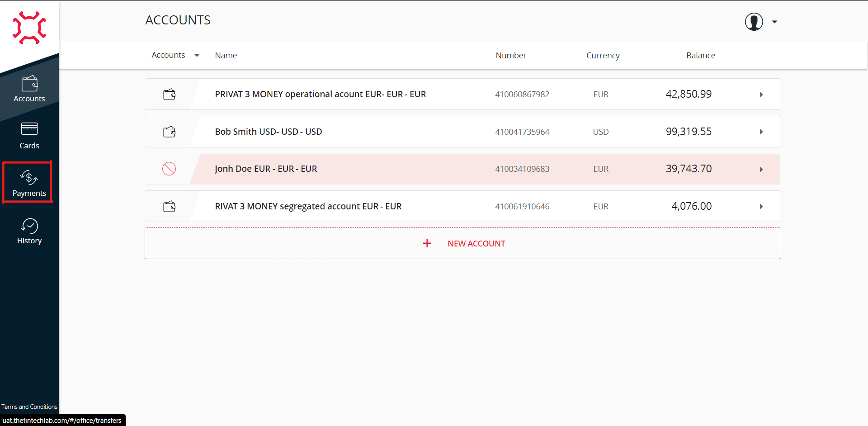
Task: Click the user profile avatar icon
Action: pyautogui.click(x=754, y=22)
